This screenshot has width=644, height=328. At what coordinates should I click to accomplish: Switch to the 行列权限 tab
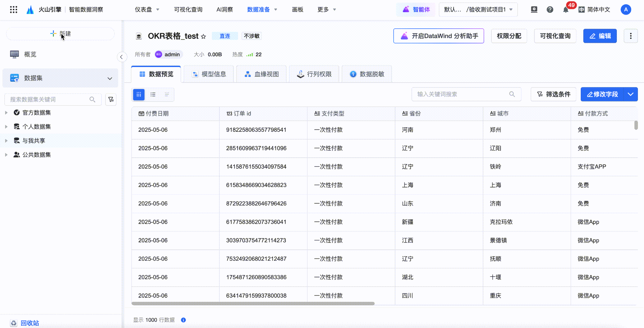click(314, 74)
